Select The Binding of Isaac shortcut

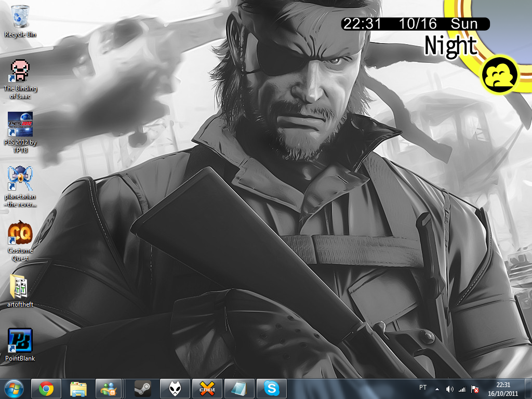20,79
